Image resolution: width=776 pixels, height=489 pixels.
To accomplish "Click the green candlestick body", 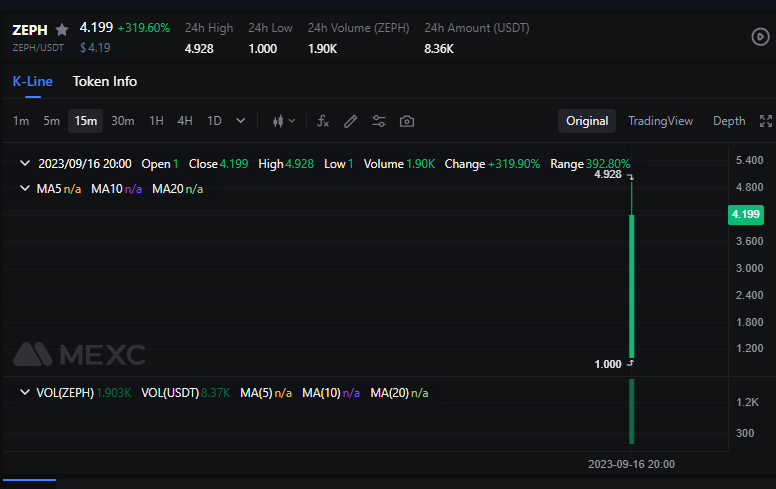I will tap(631, 286).
